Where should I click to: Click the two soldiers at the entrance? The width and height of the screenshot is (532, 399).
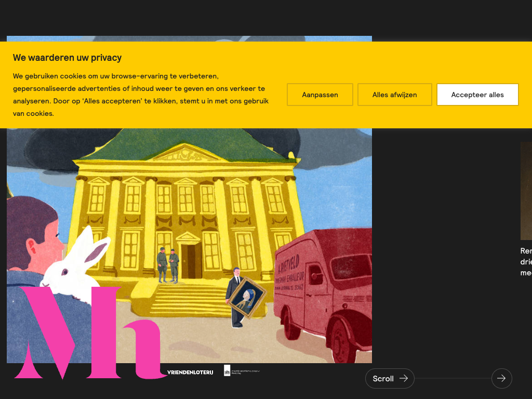168,265
